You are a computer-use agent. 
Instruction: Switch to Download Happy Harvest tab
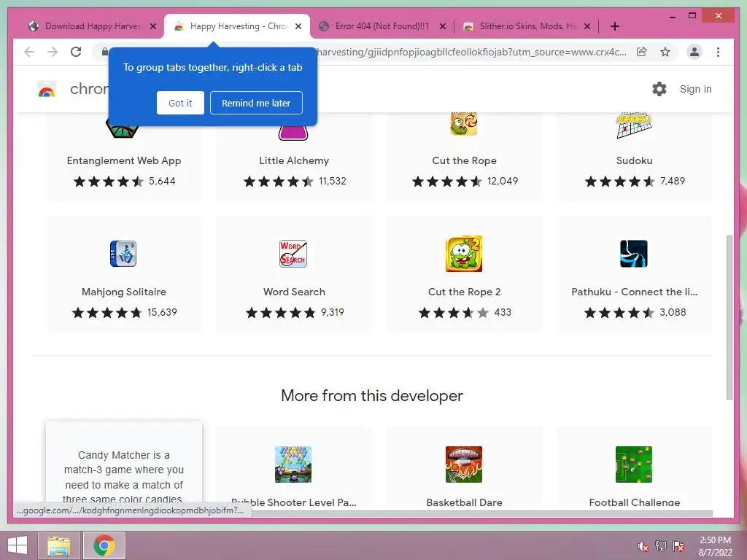tap(93, 26)
